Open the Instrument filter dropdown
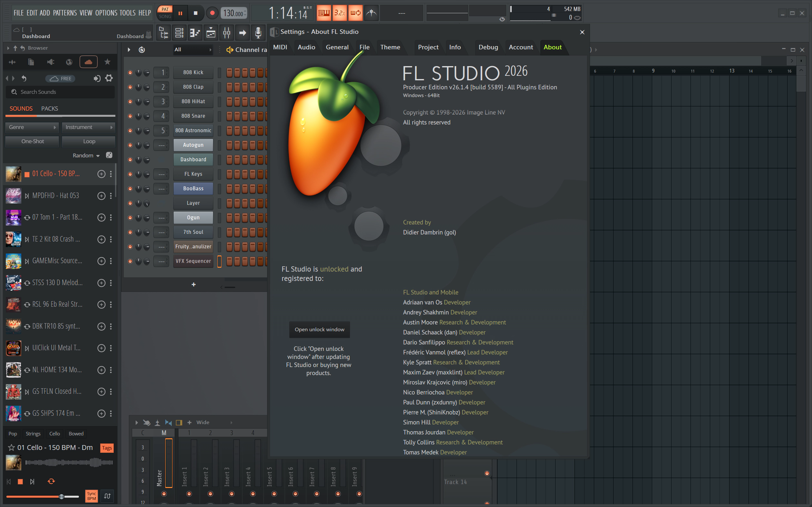 click(88, 127)
